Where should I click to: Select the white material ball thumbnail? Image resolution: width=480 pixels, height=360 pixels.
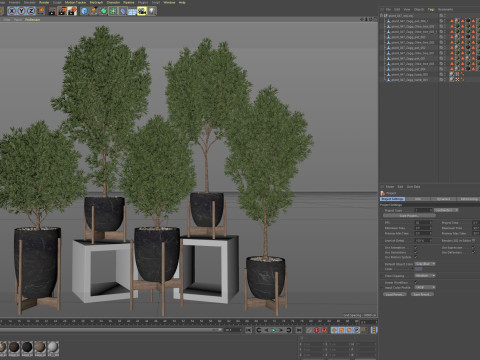point(53,347)
